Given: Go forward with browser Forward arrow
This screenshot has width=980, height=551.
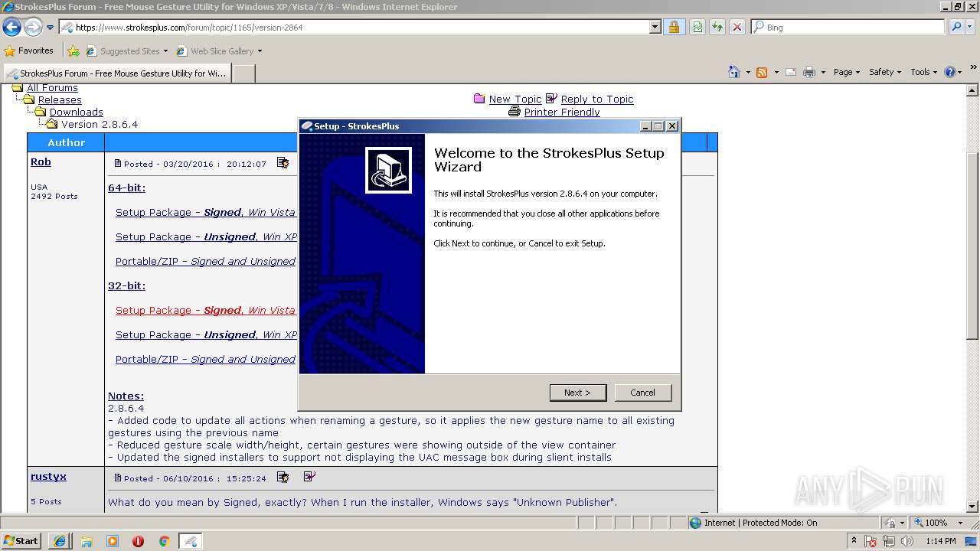Looking at the screenshot, I should point(33,28).
